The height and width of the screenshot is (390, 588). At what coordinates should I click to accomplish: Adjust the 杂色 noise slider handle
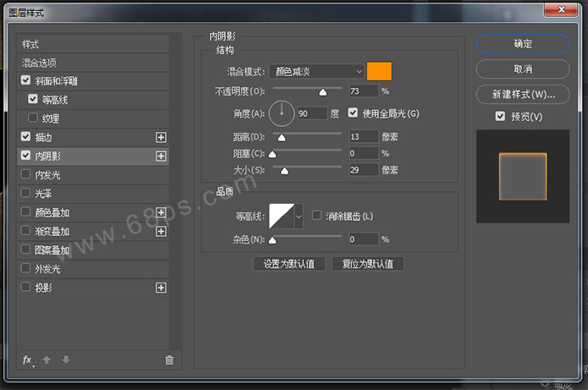(272, 240)
